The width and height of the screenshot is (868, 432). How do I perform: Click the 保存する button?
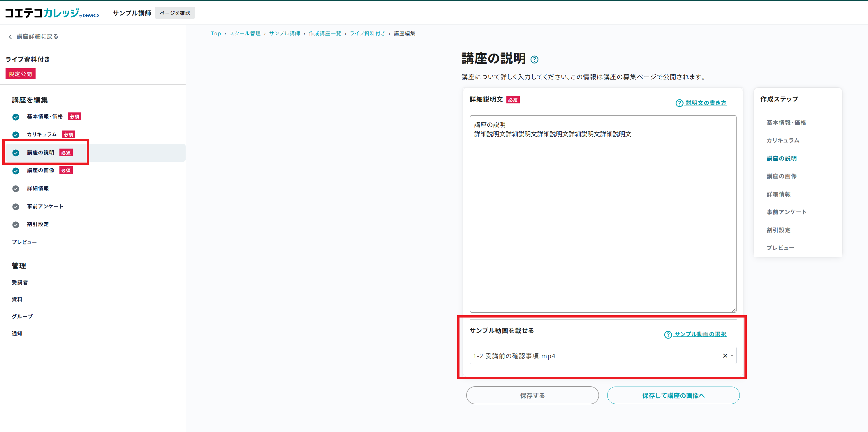[x=532, y=395]
